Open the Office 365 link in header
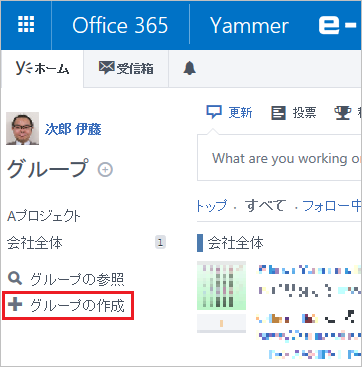 pyautogui.click(x=120, y=25)
